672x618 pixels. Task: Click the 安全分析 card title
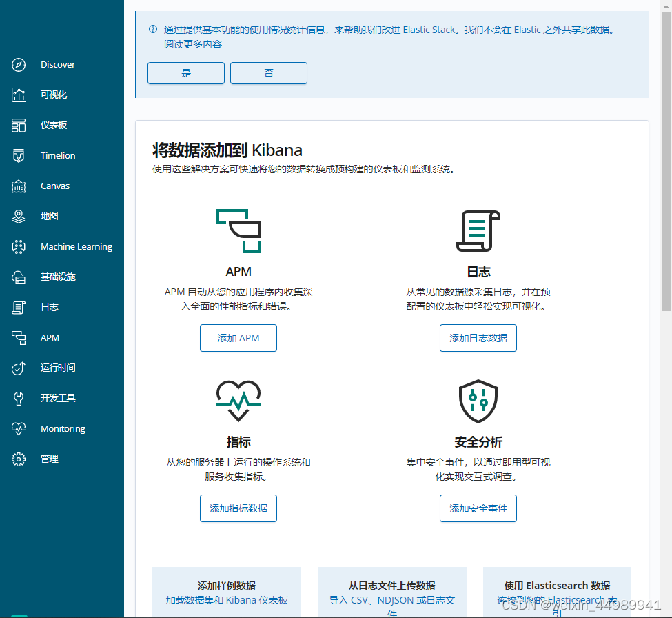(478, 441)
